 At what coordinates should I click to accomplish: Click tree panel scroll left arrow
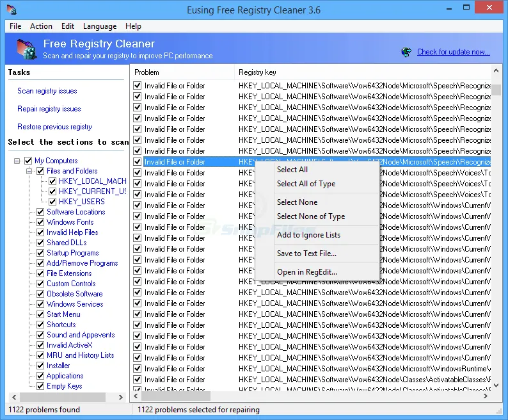point(14,397)
